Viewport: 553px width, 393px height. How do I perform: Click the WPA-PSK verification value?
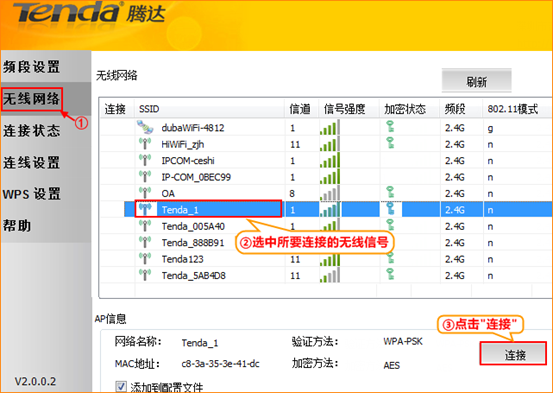[403, 341]
